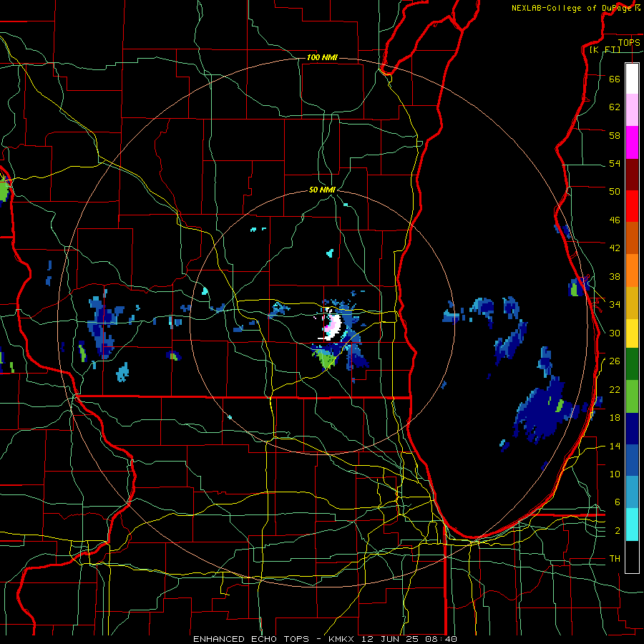
Task: Click the '50 NMI' range ring label
Action: tap(322, 190)
